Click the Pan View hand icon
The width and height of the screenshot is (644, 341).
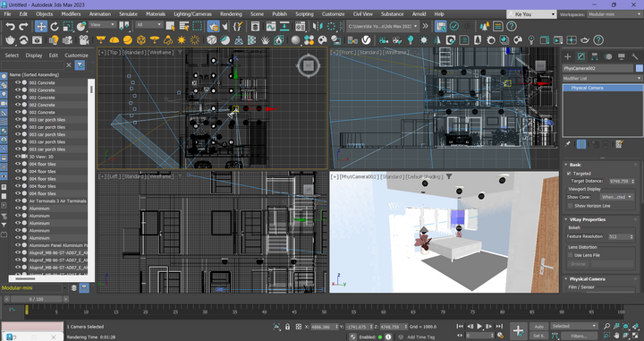[x=617, y=337]
